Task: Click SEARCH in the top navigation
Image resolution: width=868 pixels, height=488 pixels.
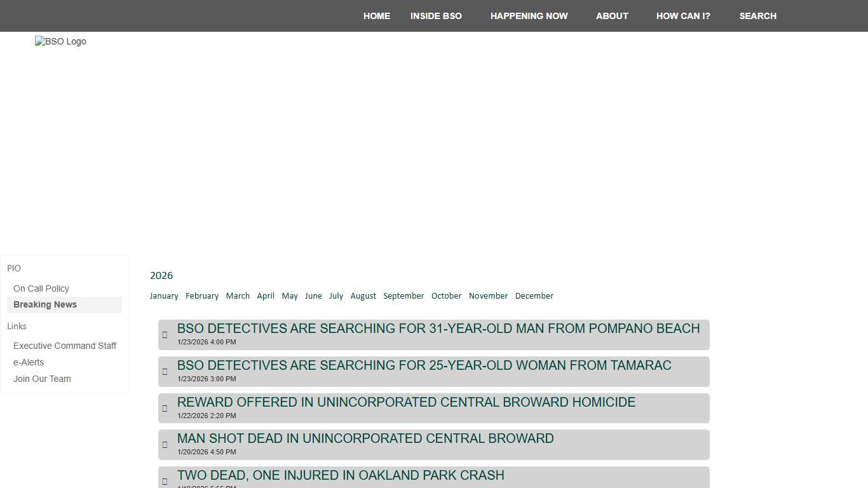Action: click(757, 16)
